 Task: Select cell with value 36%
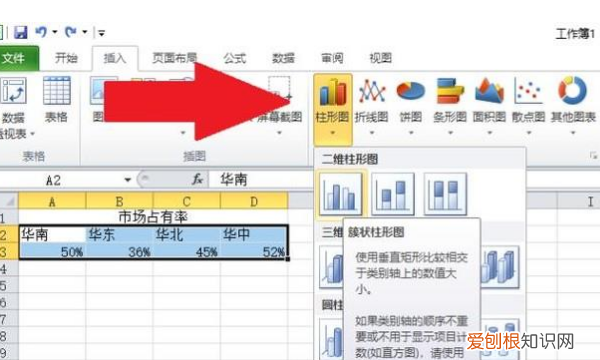[119, 251]
